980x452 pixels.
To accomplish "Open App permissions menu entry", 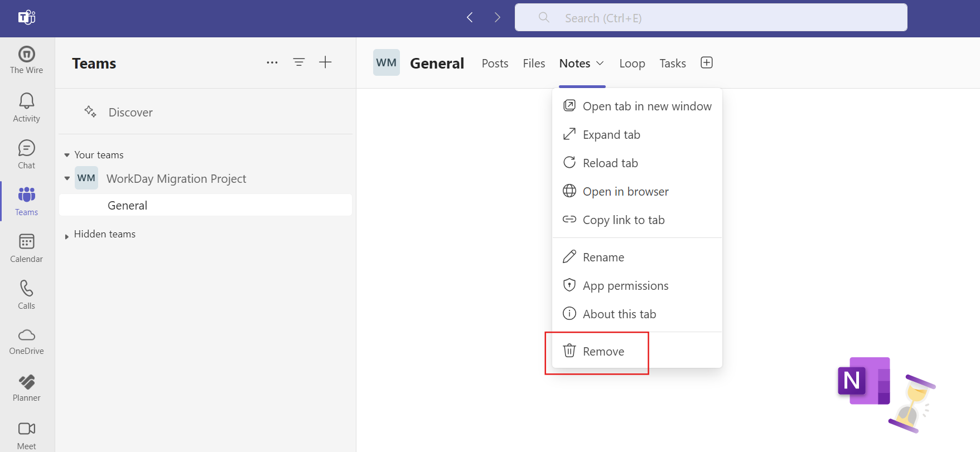I will click(637, 285).
